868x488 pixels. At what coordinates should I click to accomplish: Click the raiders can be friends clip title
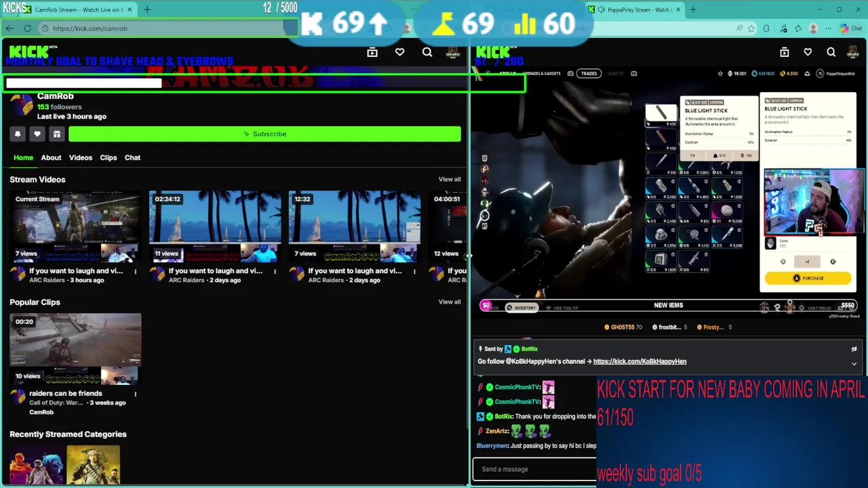coord(66,393)
